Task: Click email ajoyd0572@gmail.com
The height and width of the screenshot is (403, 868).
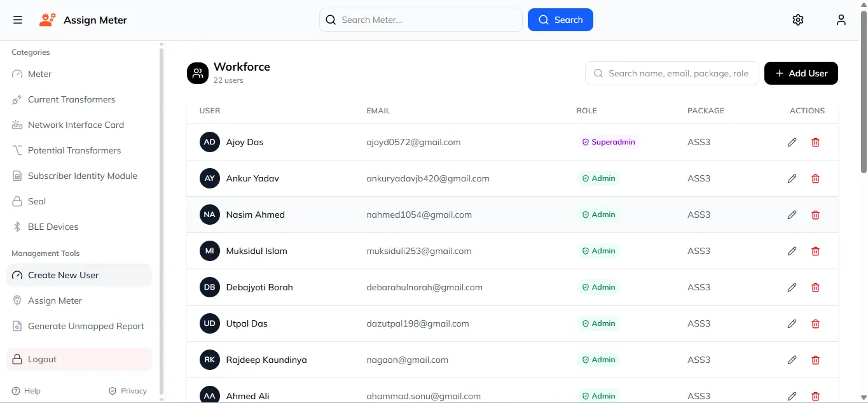Action: [x=413, y=142]
